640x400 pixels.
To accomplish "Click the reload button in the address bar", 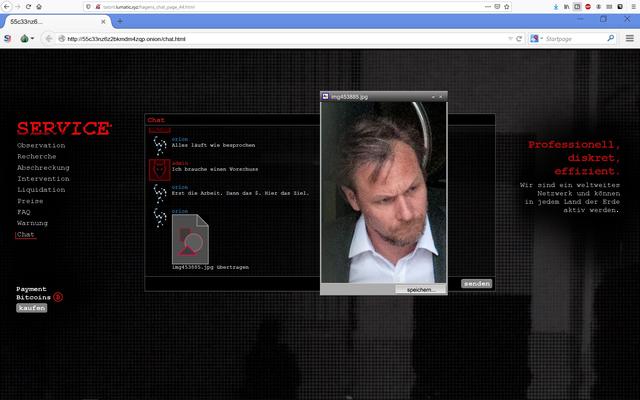I will point(519,38).
